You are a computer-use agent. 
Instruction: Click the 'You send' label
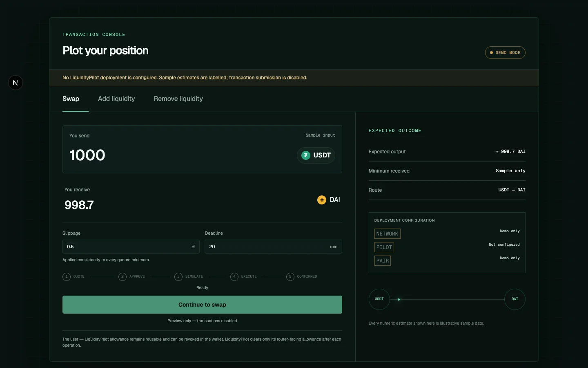[x=79, y=136]
